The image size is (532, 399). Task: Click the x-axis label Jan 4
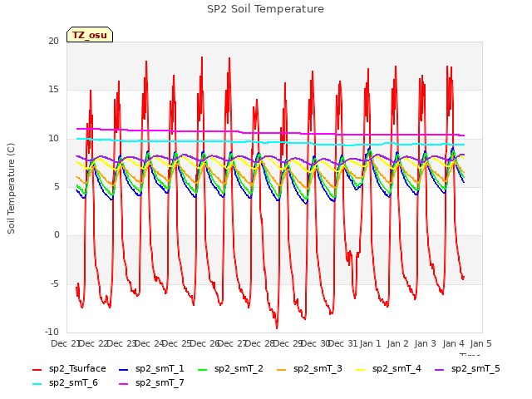coord(454,343)
